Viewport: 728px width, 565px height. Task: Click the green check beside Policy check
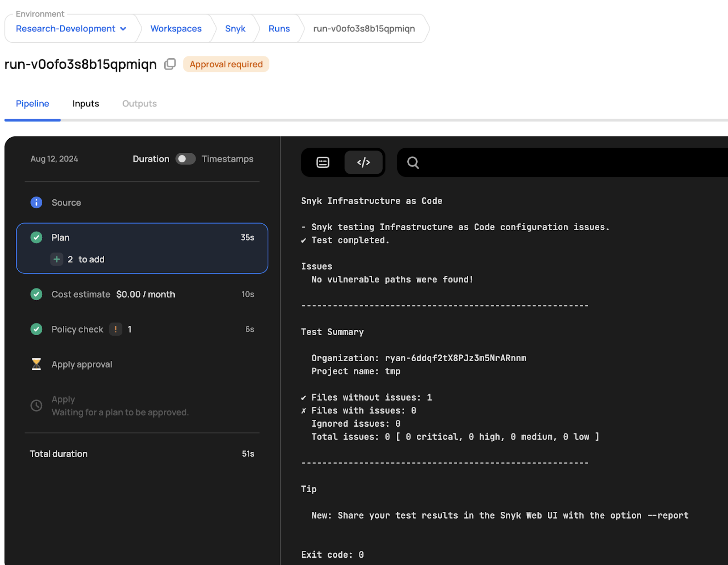click(x=36, y=329)
